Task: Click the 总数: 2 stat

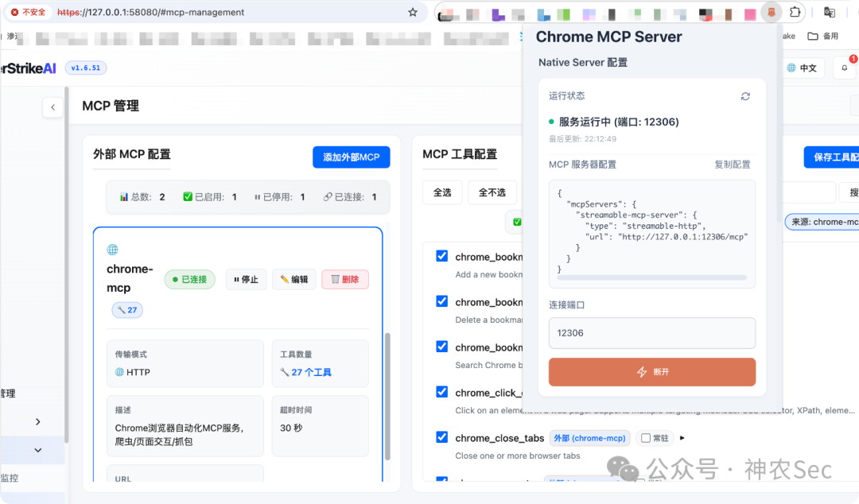Action: tap(142, 197)
